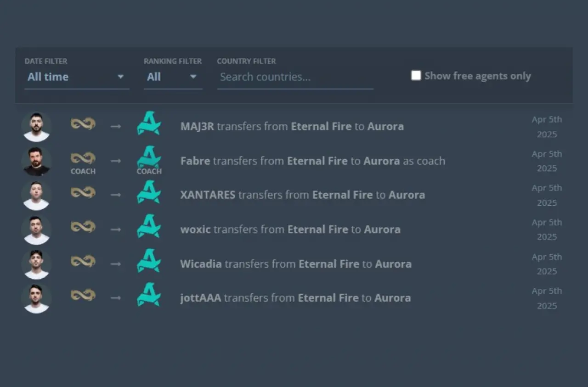Open XANTARES player link
The image size is (588, 387).
click(208, 195)
